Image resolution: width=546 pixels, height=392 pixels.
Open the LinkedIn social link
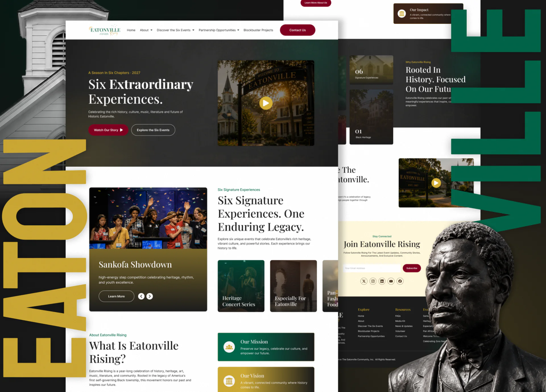coord(382,281)
